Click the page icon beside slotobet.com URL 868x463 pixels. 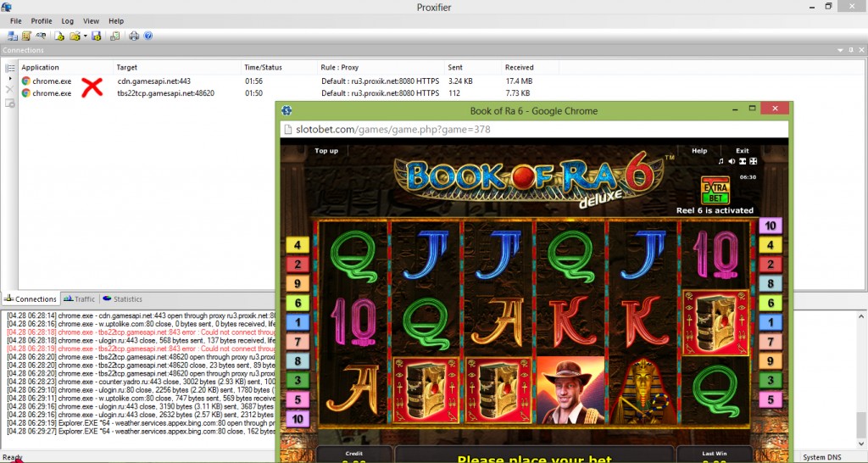[x=287, y=130]
